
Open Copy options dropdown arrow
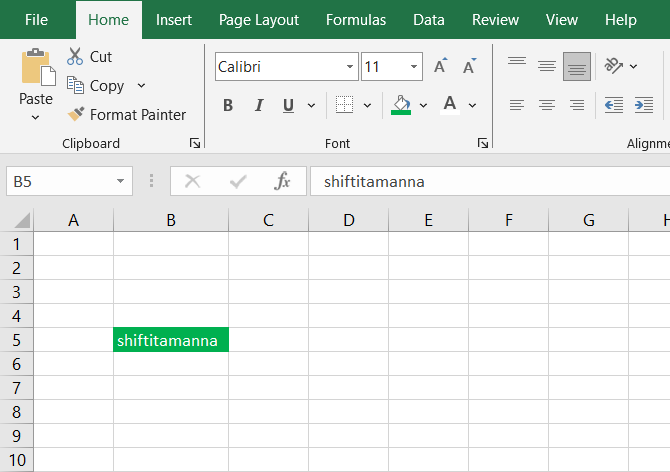tap(141, 85)
